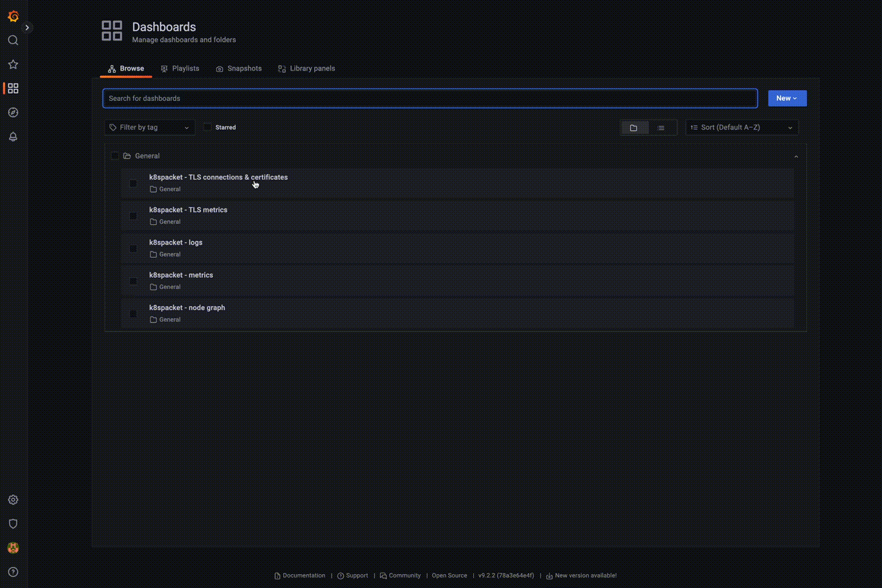Open the Configuration gear icon
Viewport: 882px width, 588px height.
[13, 500]
